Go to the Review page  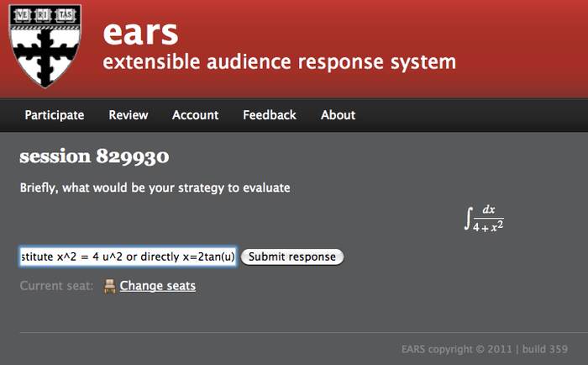tap(129, 115)
